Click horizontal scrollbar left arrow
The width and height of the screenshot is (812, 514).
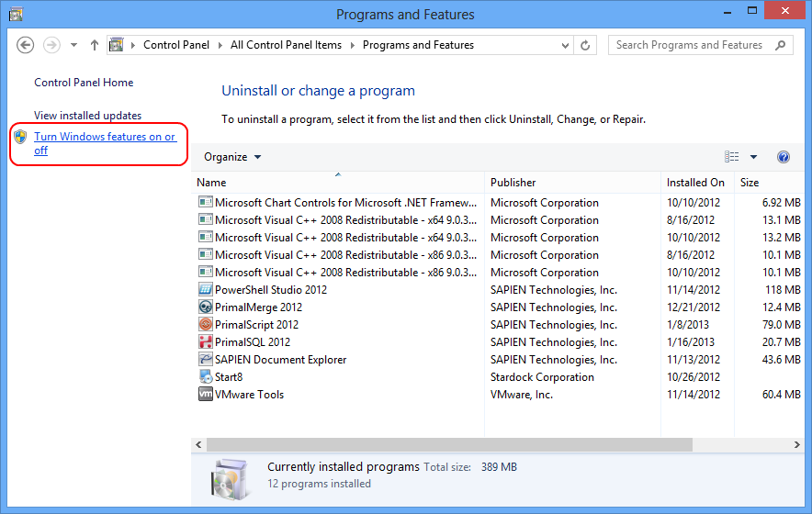pos(198,444)
